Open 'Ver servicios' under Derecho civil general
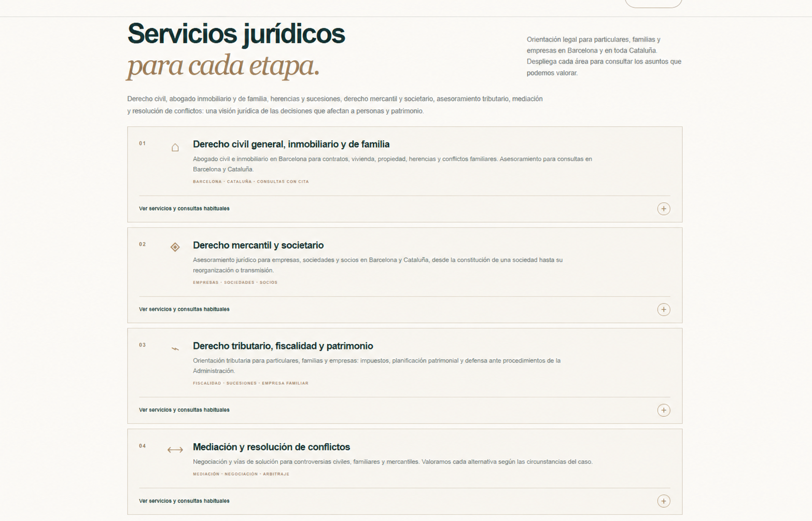Screen dimensions: 812x521 click(x=184, y=208)
